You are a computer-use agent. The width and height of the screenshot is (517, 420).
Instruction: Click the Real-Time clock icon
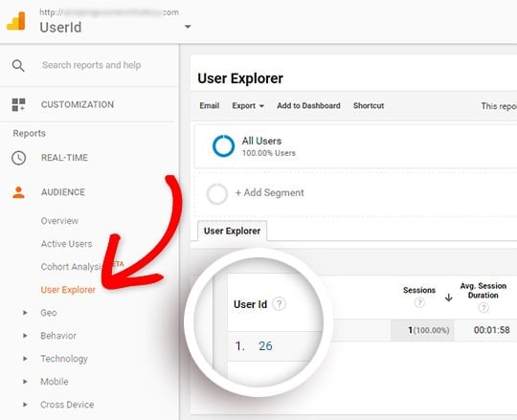click(x=18, y=158)
